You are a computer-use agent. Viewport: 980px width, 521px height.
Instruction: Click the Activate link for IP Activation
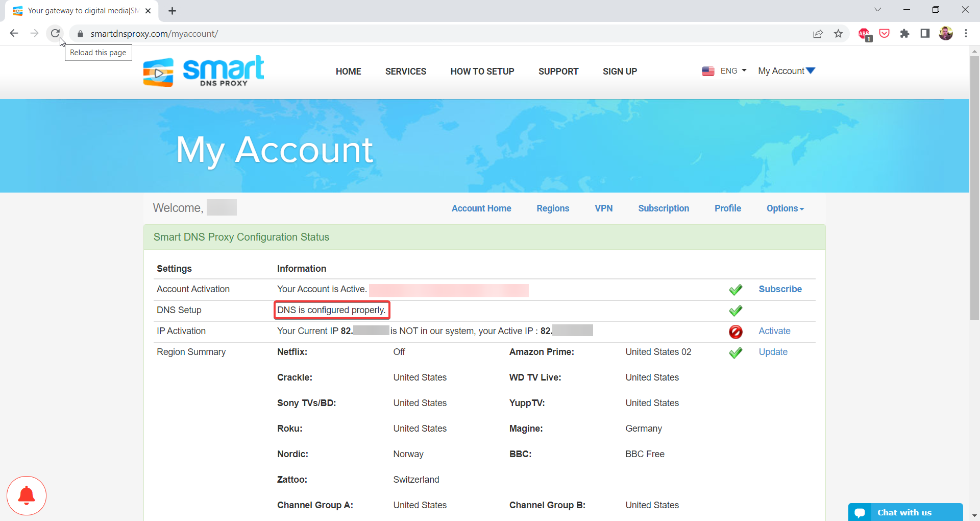pyautogui.click(x=774, y=331)
